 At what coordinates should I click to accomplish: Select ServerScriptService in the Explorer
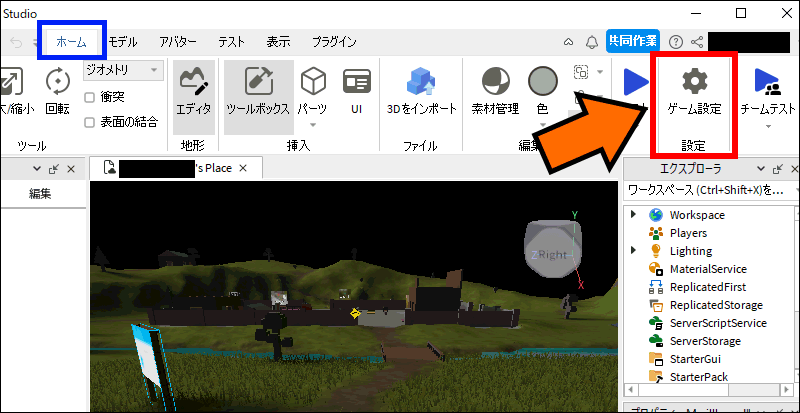[x=718, y=323]
